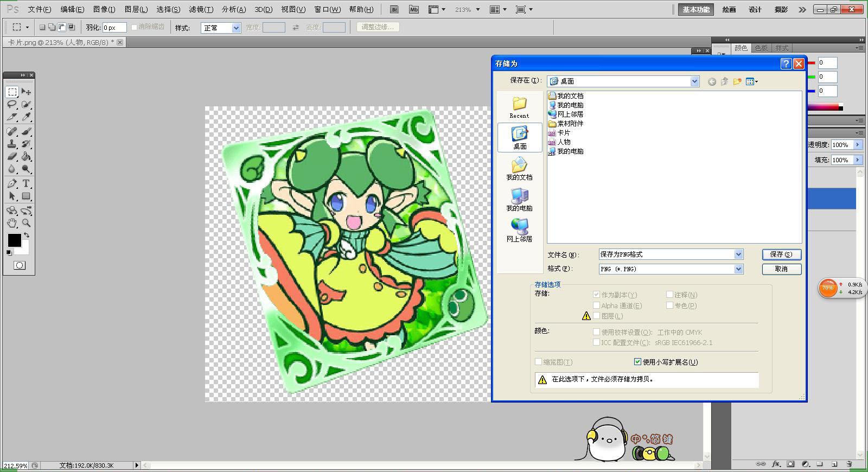Screen dimensions: 868x472
Task: Choose the Eyedropper tool
Action: tap(26, 117)
